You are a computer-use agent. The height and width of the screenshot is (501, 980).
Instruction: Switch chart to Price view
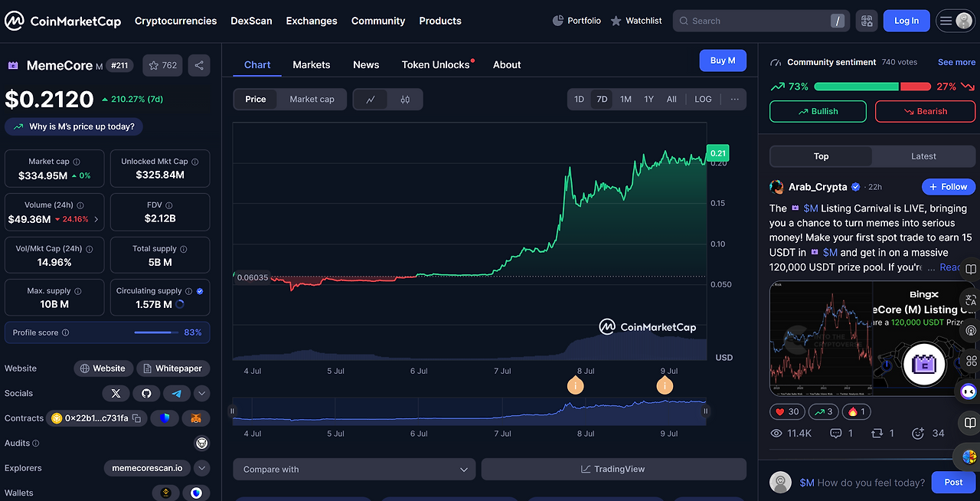pyautogui.click(x=256, y=99)
